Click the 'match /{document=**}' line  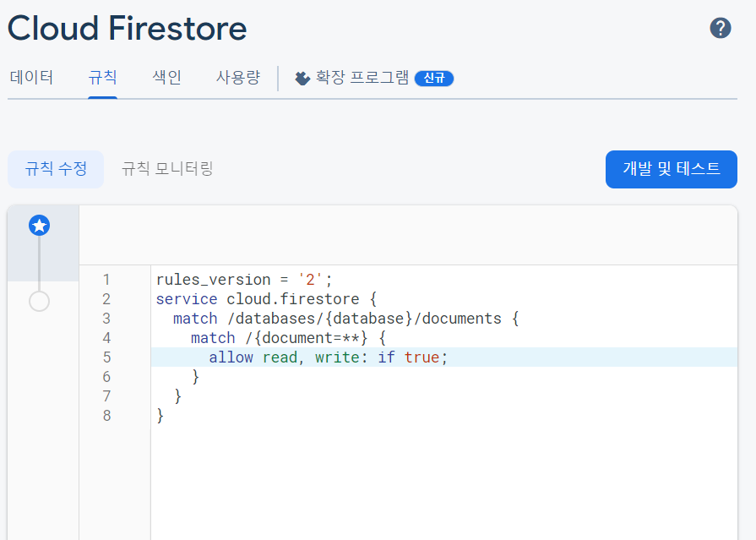tap(288, 338)
